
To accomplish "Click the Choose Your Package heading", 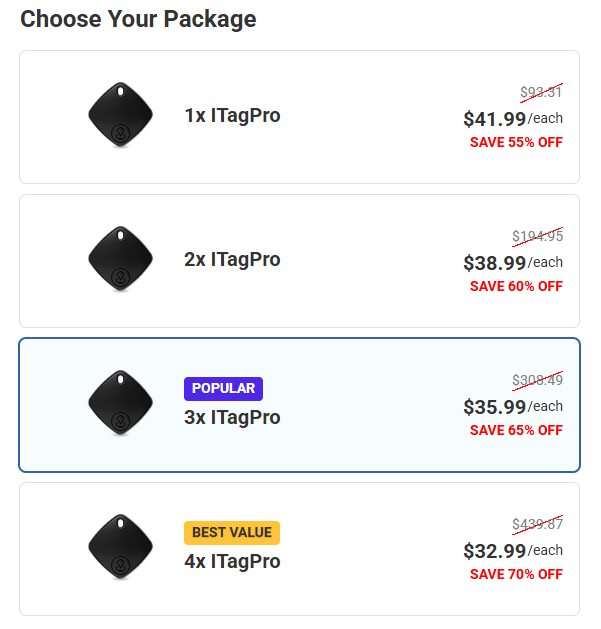I will coord(138,19).
